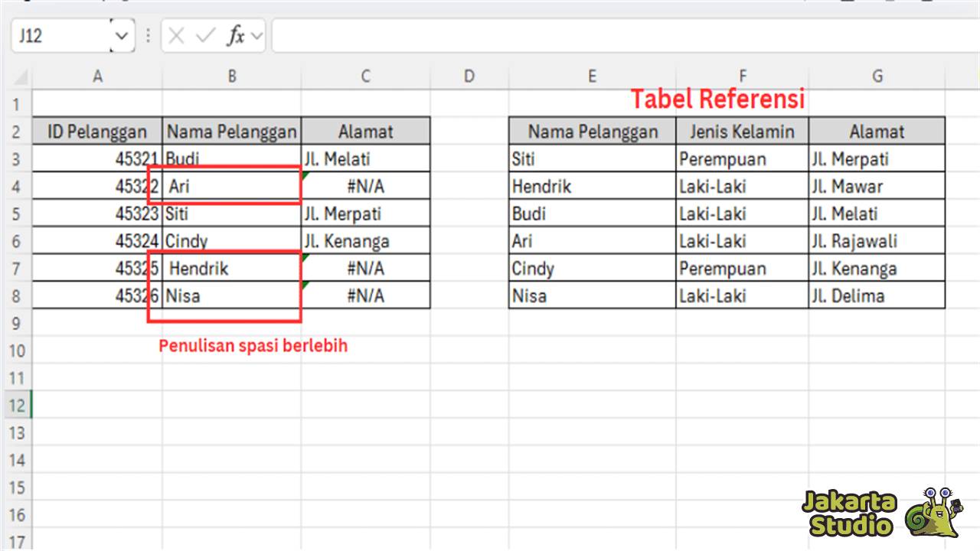980x551 pixels.
Task: Select column header B
Action: pos(231,76)
